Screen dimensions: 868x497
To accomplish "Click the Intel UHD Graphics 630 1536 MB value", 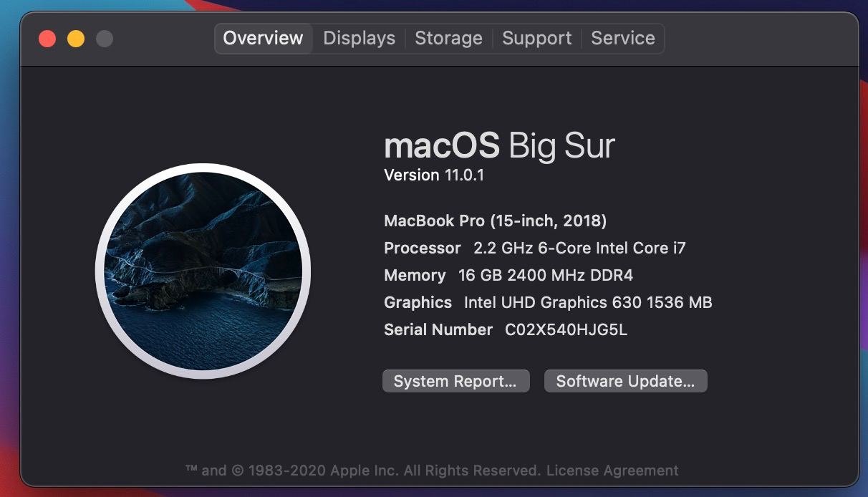I will point(588,302).
